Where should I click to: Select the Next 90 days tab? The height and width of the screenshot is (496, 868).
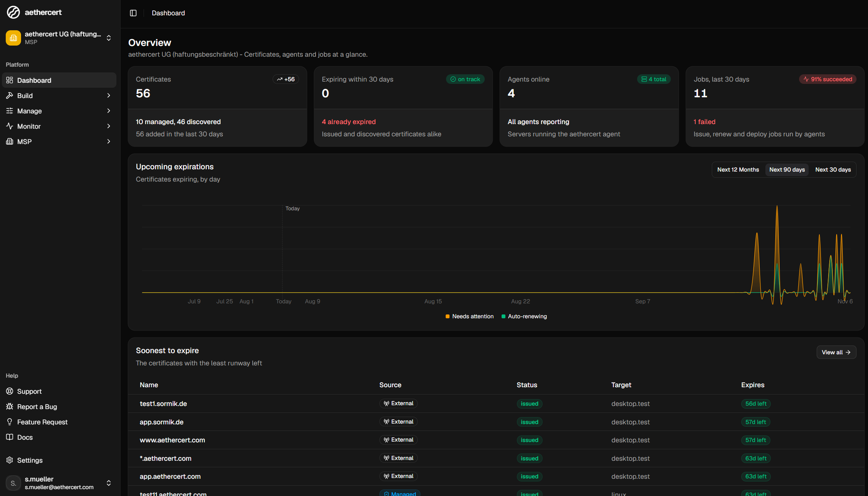(x=787, y=170)
